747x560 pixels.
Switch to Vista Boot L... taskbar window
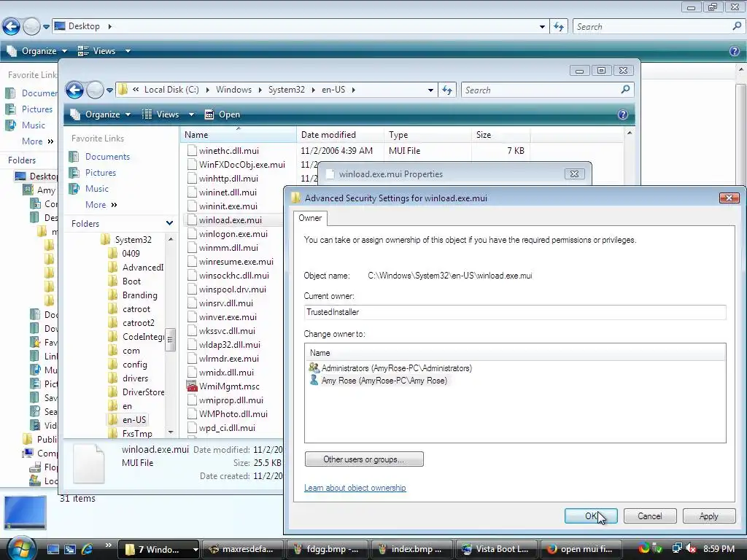(496, 549)
